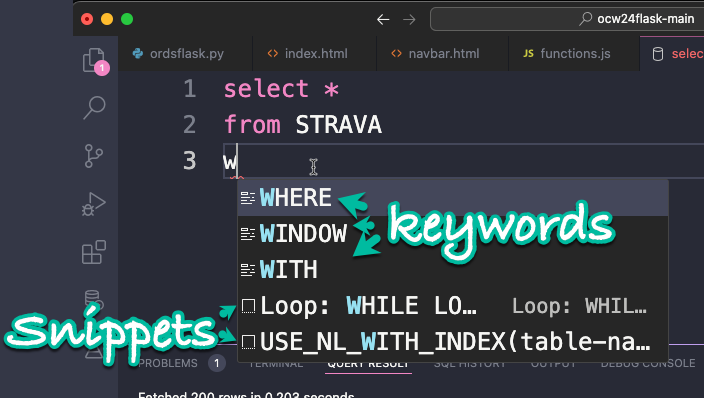Image resolution: width=704 pixels, height=398 pixels.
Task: Click the navigate forward arrow
Action: (409, 19)
